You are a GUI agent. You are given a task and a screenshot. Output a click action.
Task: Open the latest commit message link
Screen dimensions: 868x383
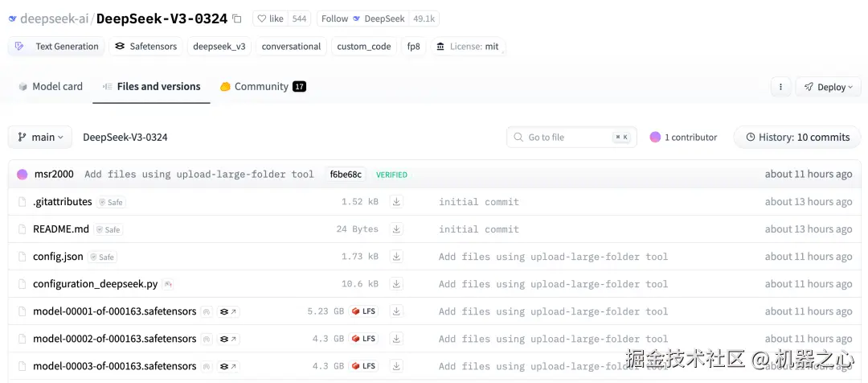199,175
